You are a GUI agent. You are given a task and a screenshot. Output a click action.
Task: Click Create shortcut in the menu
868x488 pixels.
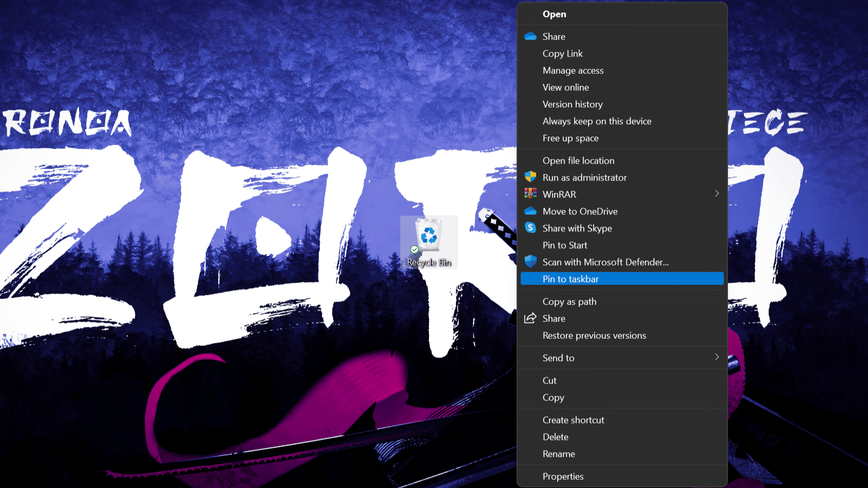573,420
